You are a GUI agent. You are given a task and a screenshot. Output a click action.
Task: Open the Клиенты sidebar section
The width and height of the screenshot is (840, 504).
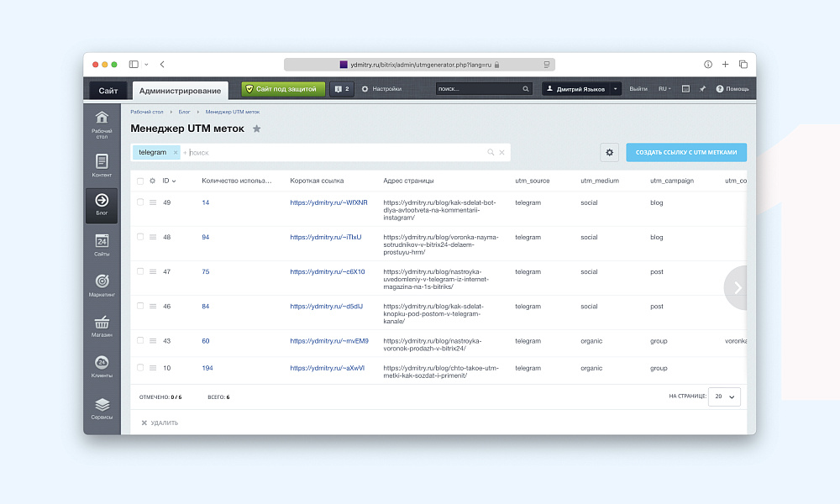pos(102,367)
